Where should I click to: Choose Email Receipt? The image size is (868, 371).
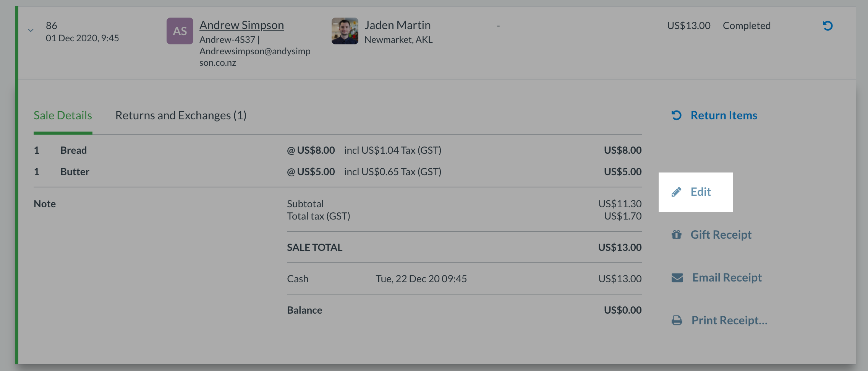[727, 278]
